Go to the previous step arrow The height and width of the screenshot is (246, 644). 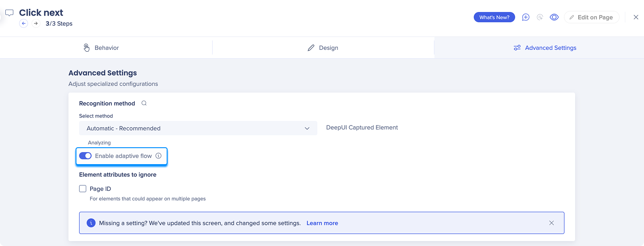[24, 24]
